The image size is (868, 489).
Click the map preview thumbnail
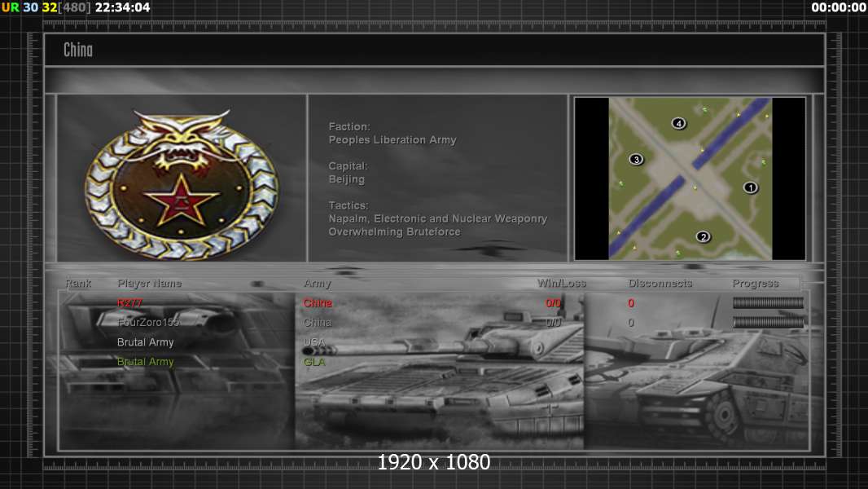(690, 178)
